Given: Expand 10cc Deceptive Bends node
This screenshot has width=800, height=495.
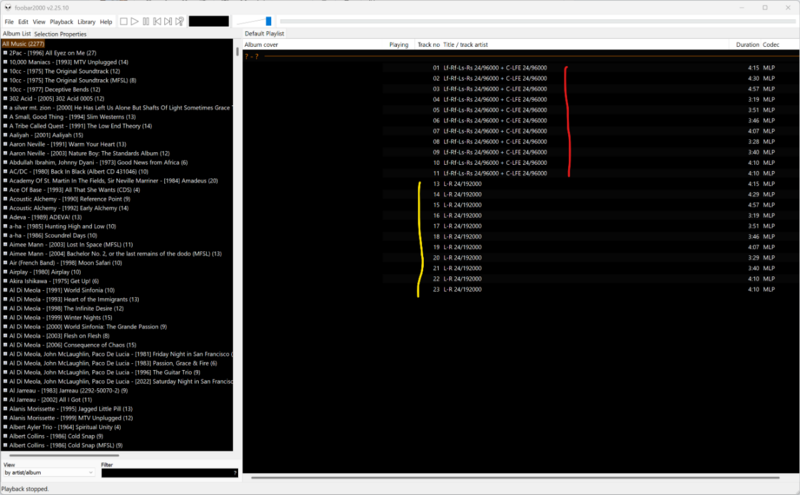Looking at the screenshot, I should click(5, 89).
